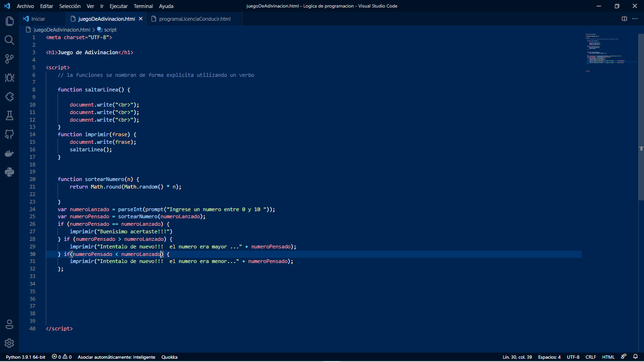The width and height of the screenshot is (644, 362).
Task: Open the Python view in activity bar
Action: coord(9,172)
